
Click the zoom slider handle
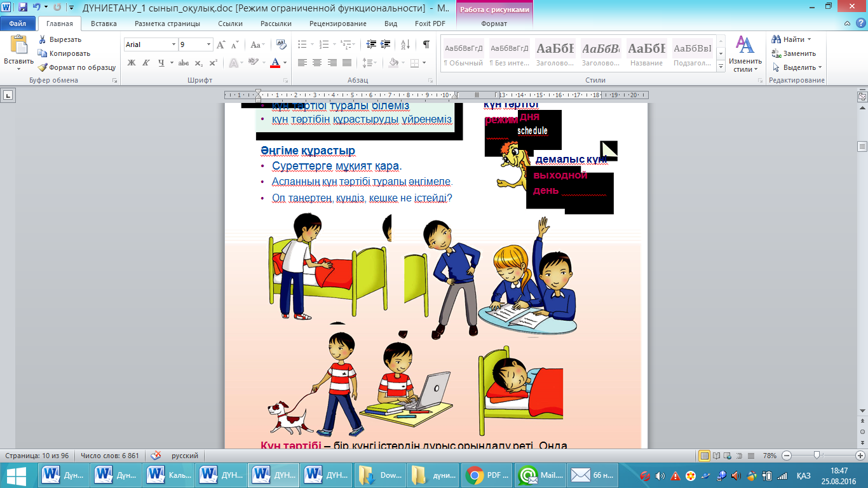[x=817, y=456]
